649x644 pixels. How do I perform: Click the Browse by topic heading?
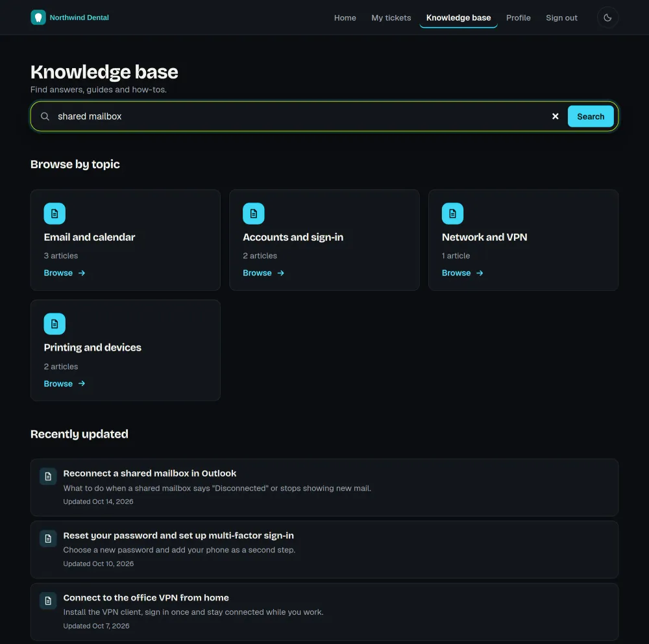click(75, 164)
